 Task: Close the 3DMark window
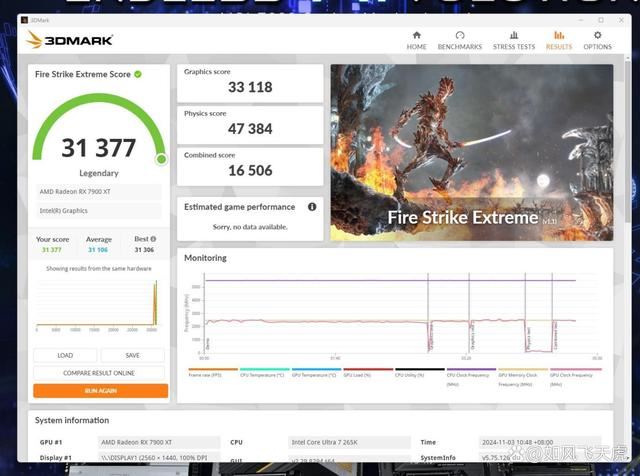[621, 20]
